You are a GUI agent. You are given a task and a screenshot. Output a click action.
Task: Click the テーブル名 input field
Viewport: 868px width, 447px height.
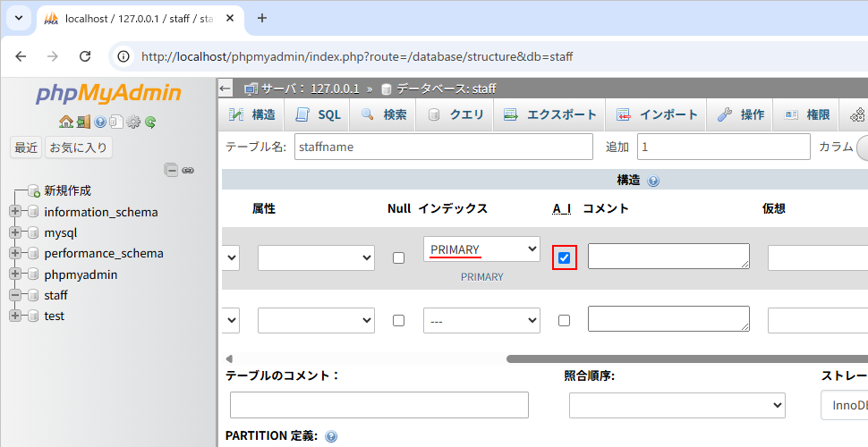[443, 147]
